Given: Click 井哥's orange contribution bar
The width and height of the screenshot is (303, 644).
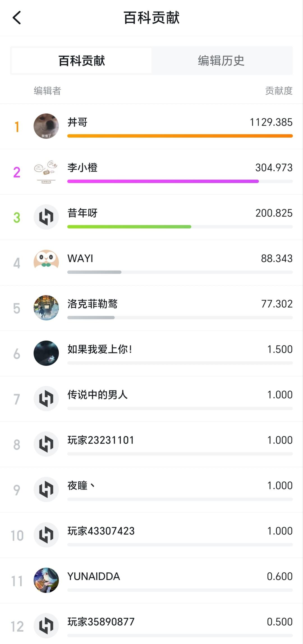Looking at the screenshot, I should 180,136.
